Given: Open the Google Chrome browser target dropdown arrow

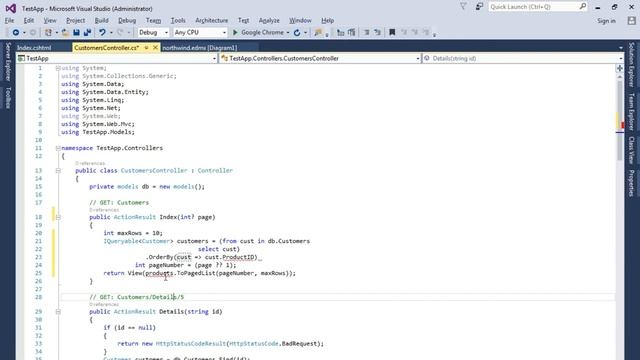Looking at the screenshot, I should 288,33.
